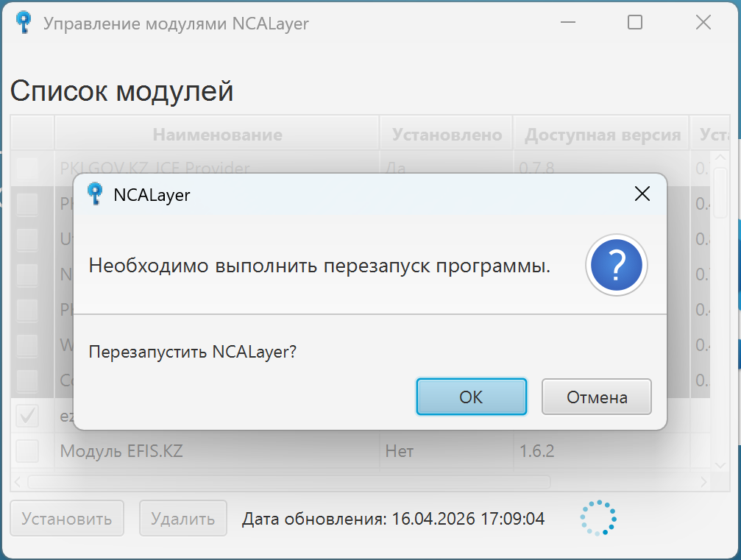Click Удалить button

183,518
